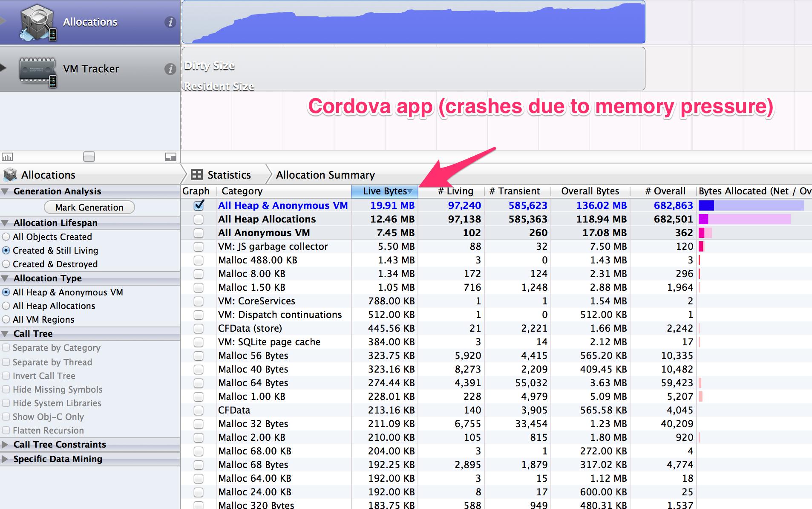Open the Allocation Summary breadcrumb
This screenshot has width=812, height=509.
325,175
